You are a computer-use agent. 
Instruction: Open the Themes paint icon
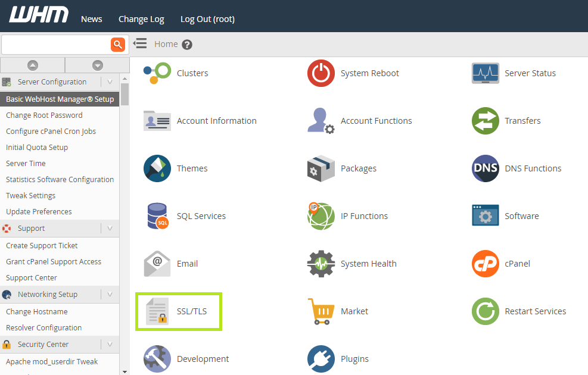click(157, 168)
